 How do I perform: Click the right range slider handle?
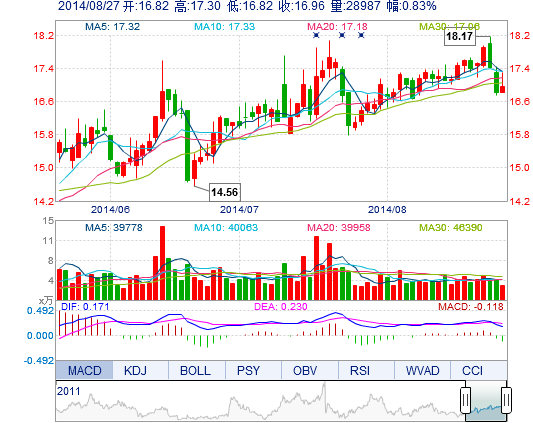506,399
